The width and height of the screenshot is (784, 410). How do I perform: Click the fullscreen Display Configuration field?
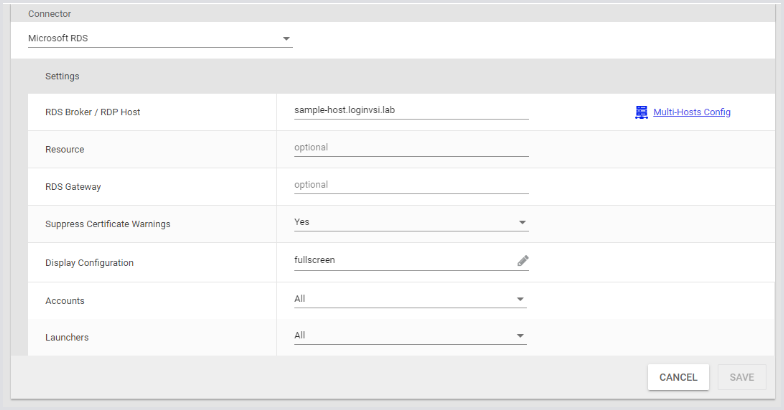[x=402, y=260]
